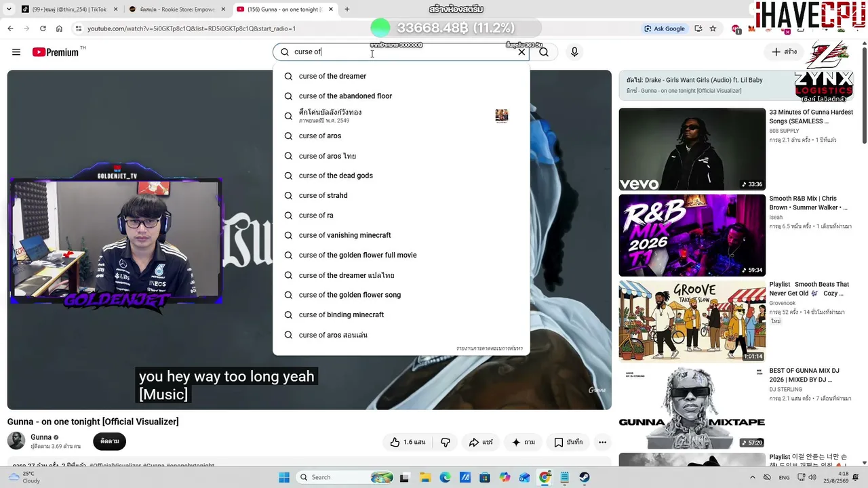Image resolution: width=868 pixels, height=488 pixels.
Task: Bookmark this page with the star icon
Action: click(x=713, y=28)
